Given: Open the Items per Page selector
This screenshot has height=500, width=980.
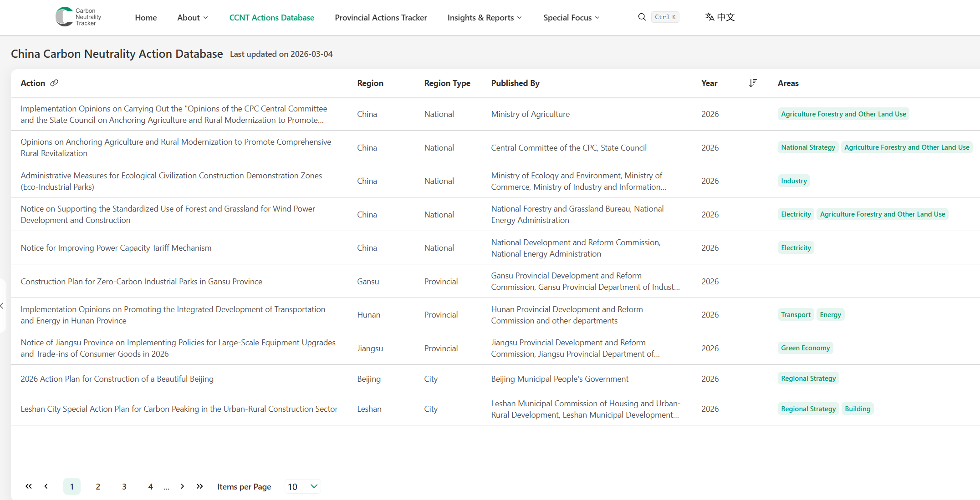Looking at the screenshot, I should pos(302,486).
